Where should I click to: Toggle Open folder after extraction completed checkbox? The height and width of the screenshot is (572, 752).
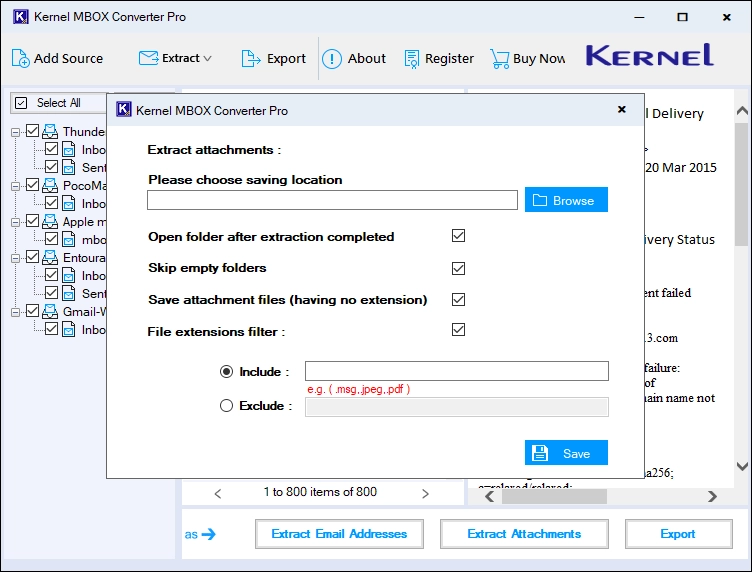tap(458, 236)
